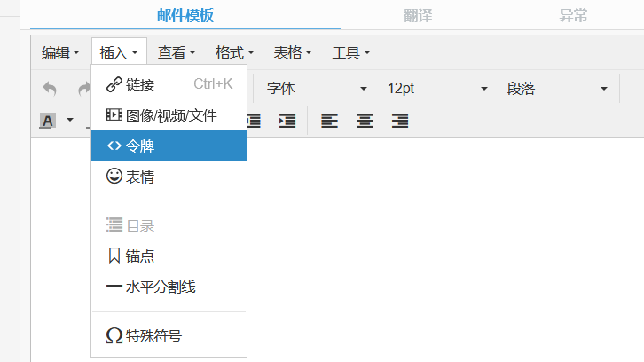The image size is (644, 362).
Task: Insert a 锚点 anchor
Action: pyautogui.click(x=169, y=256)
